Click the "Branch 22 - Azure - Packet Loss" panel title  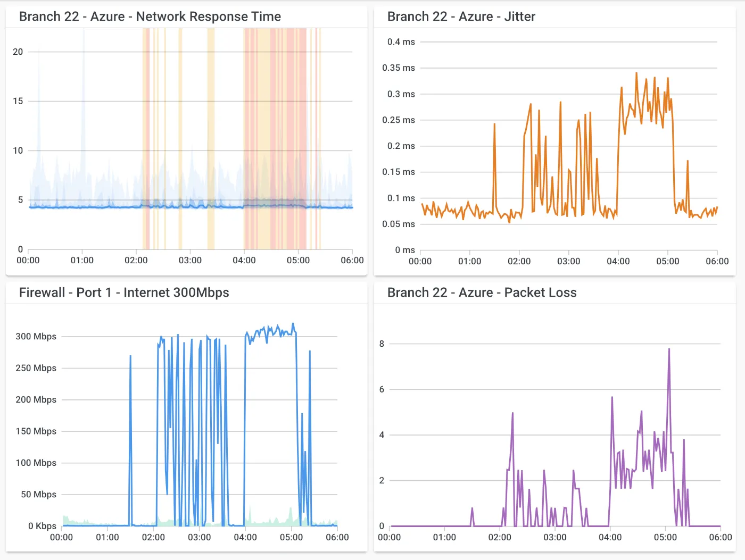(482, 292)
